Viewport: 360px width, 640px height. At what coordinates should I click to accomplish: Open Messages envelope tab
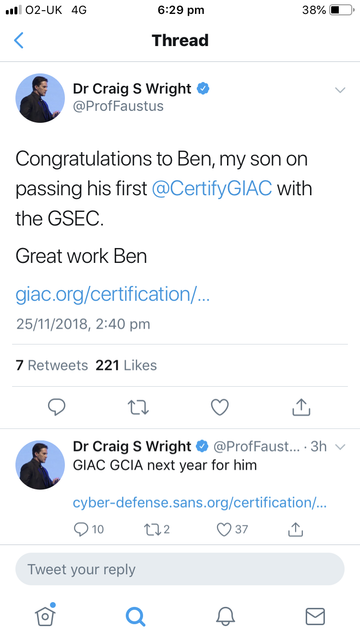pos(315,616)
